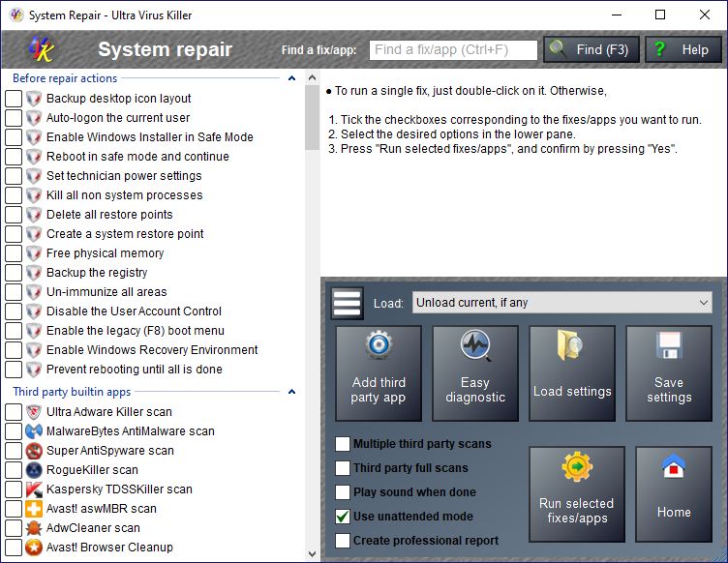The height and width of the screenshot is (563, 728).
Task: Click the MalwareBytes AntiMalware icon
Action: click(34, 431)
